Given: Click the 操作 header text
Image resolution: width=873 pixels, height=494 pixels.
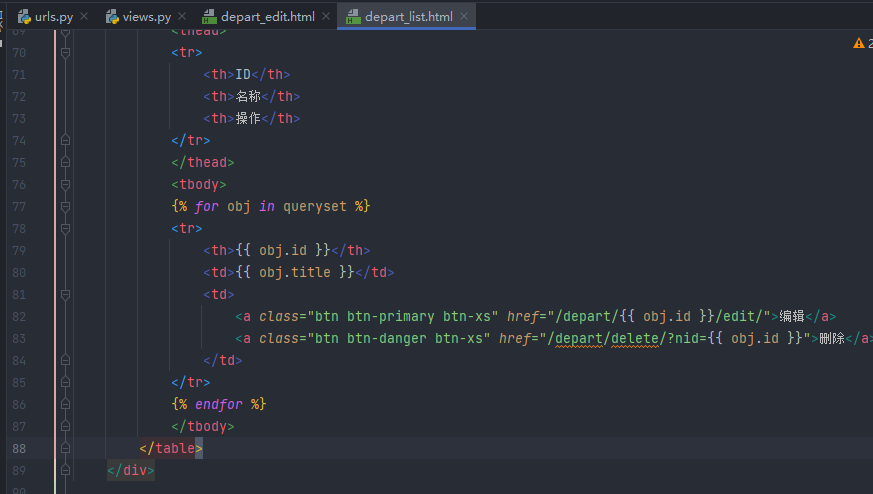Looking at the screenshot, I should [x=248, y=119].
